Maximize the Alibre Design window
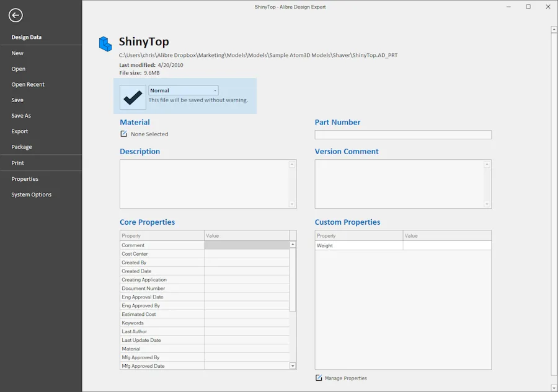558x392 pixels. tap(528, 7)
